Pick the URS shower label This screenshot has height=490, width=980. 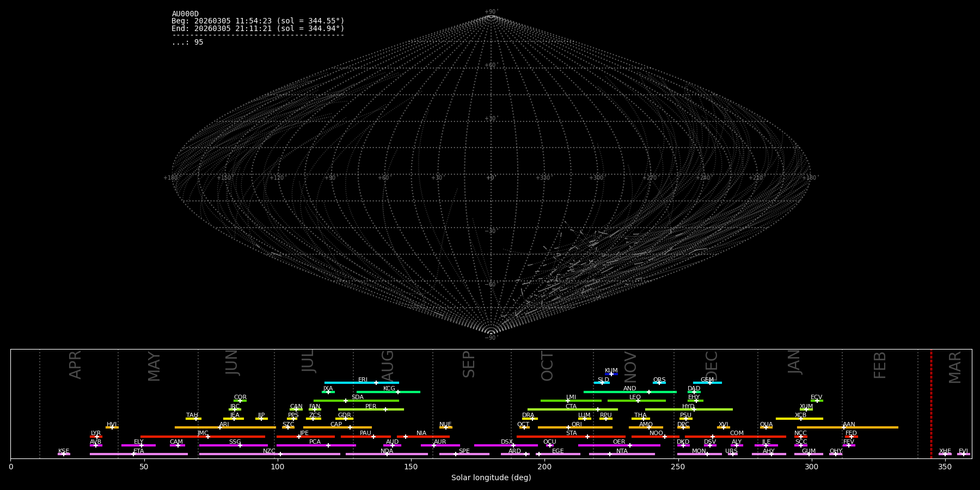coord(732,451)
